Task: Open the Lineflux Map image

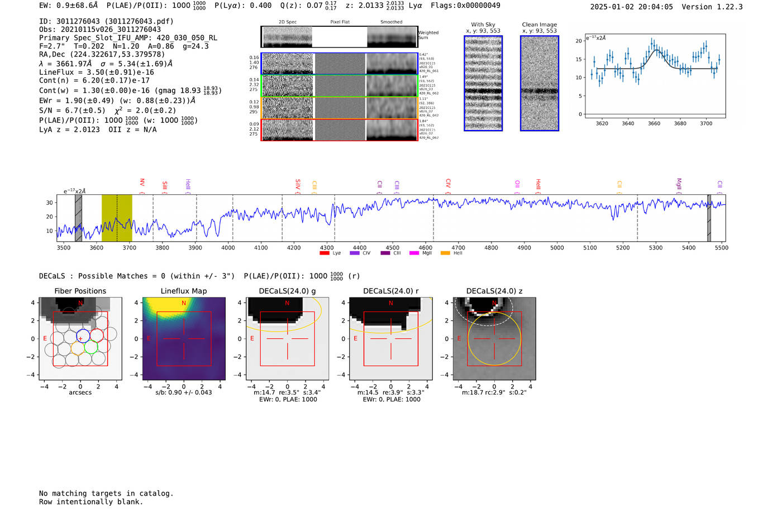Action: [184, 339]
